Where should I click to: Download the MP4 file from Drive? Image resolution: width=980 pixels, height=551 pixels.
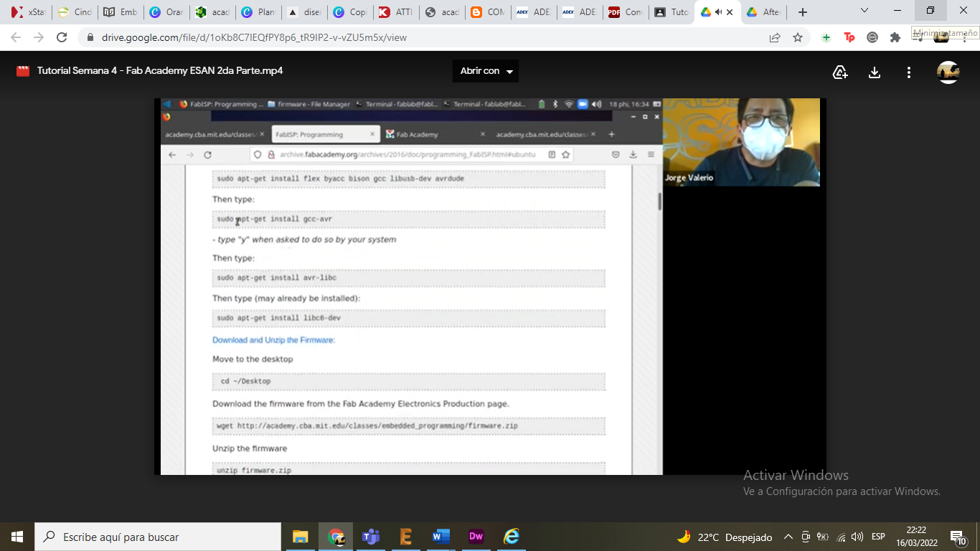(x=875, y=72)
